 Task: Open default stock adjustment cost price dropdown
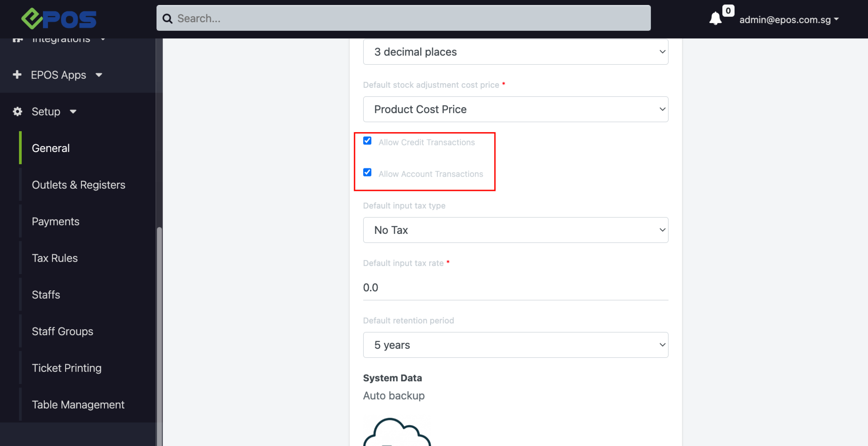pyautogui.click(x=515, y=109)
